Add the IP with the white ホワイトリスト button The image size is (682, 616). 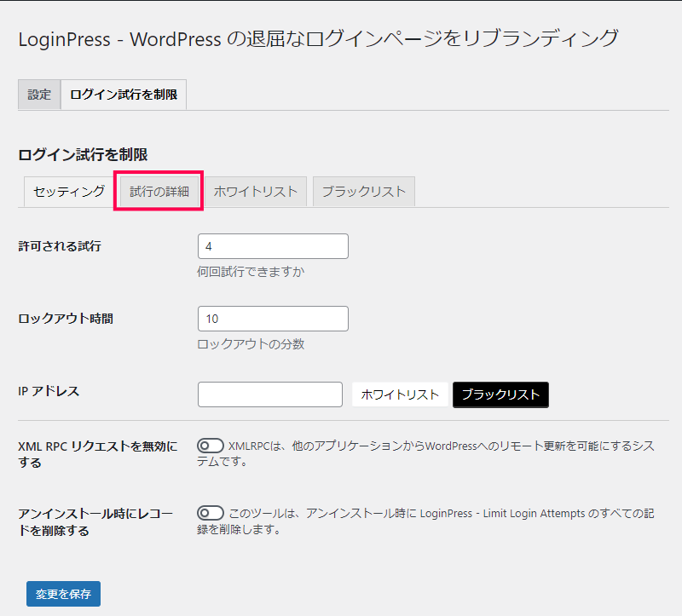pos(400,394)
